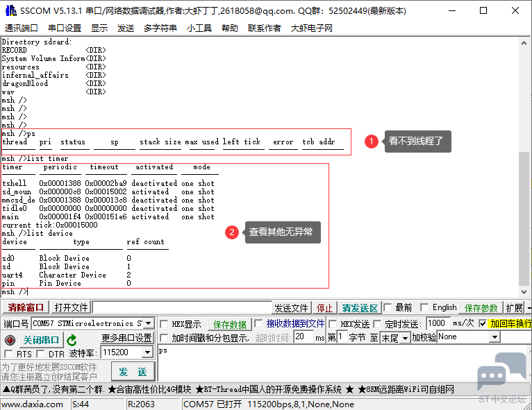Viewport: 532px width, 410px height.
Task: Toggle the RTS checkbox
Action: 8,354
